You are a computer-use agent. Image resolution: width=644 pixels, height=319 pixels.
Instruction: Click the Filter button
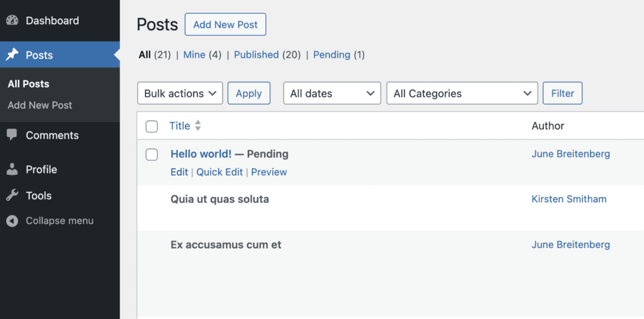tap(562, 93)
